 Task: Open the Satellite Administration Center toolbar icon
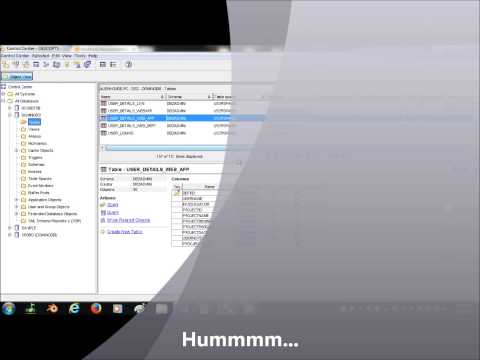(26, 64)
